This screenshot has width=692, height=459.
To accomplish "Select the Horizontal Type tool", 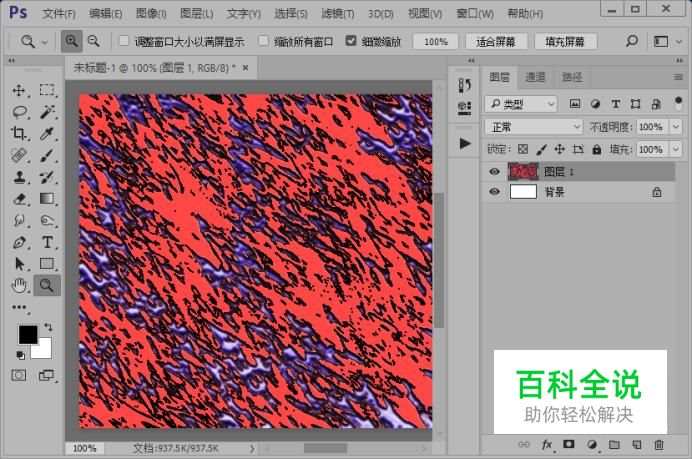I will pos(47,242).
